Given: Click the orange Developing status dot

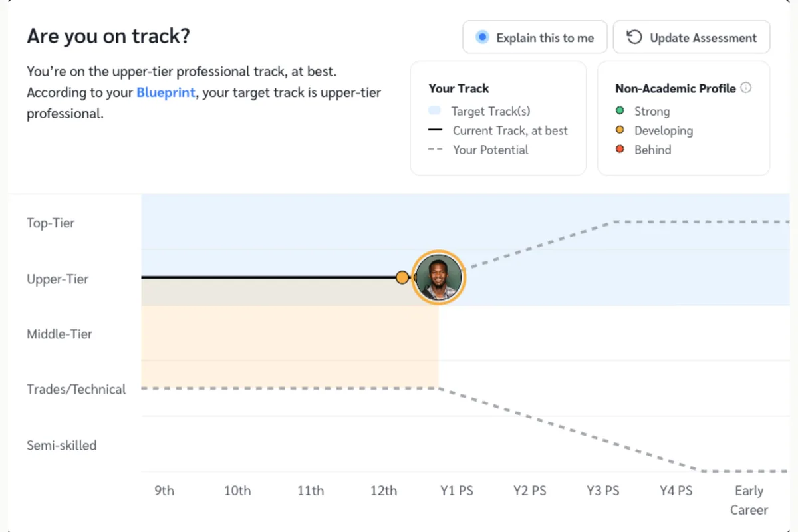Looking at the screenshot, I should (620, 130).
